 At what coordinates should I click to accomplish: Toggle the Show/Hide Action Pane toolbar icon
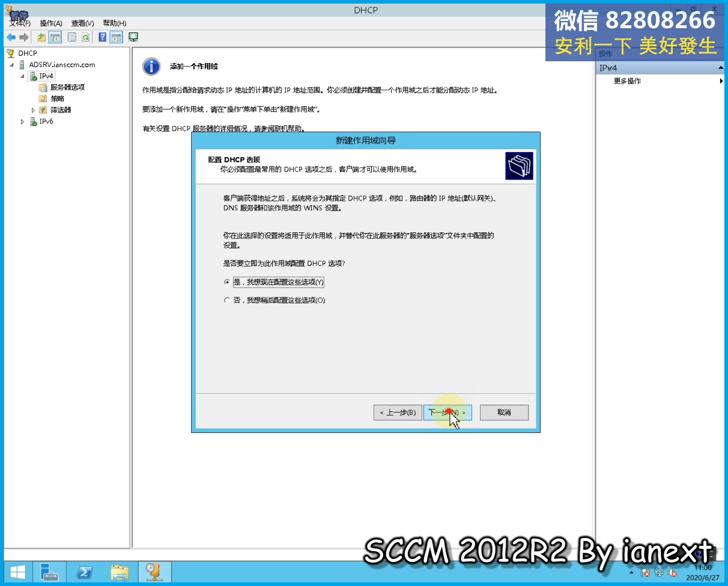[117, 37]
